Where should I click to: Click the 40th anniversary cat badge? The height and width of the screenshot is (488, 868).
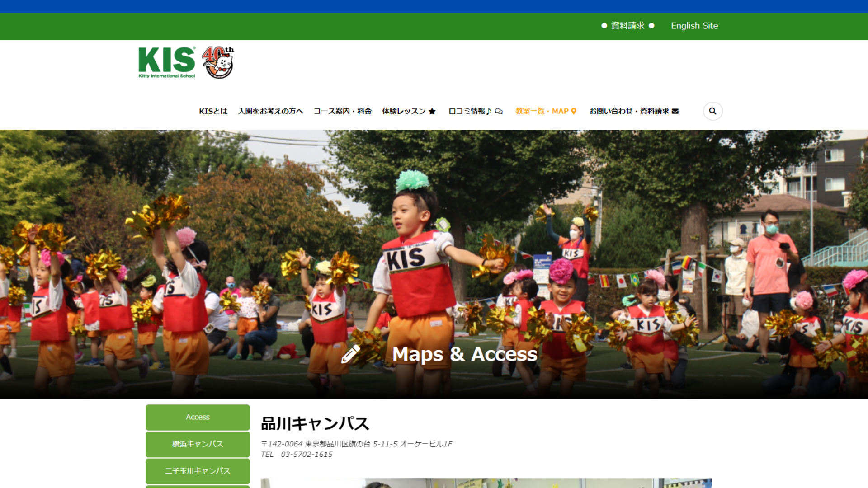tap(218, 62)
